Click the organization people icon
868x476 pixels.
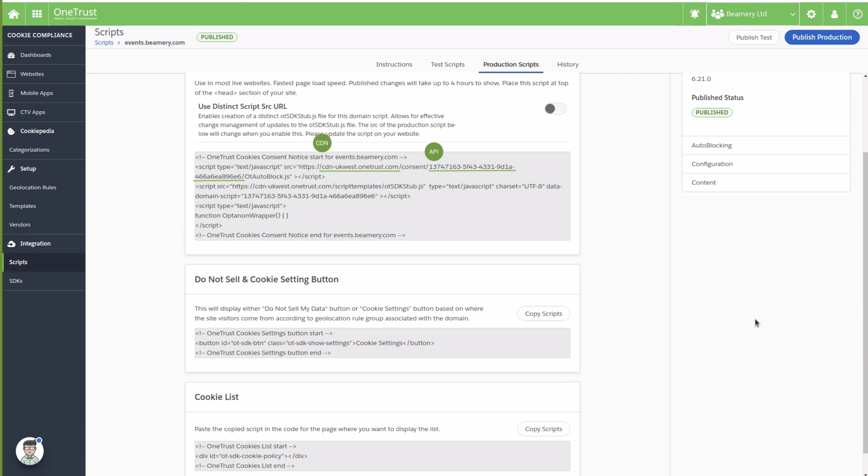[717, 14]
